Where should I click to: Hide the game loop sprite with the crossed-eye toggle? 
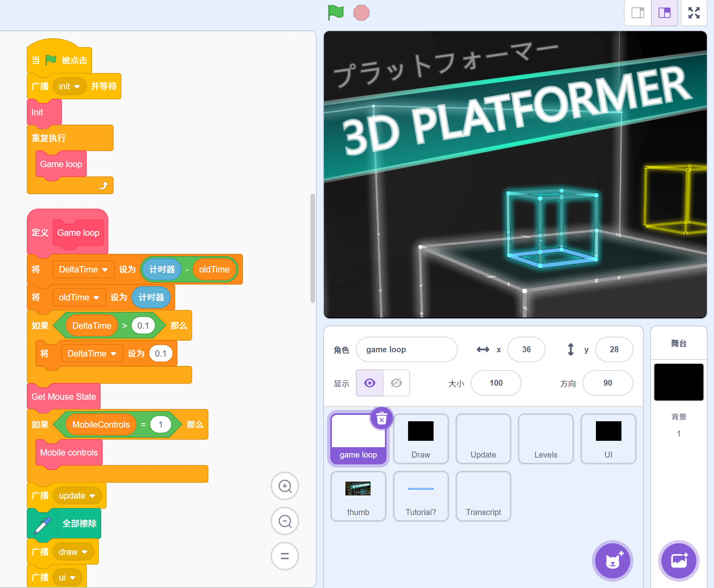point(396,383)
